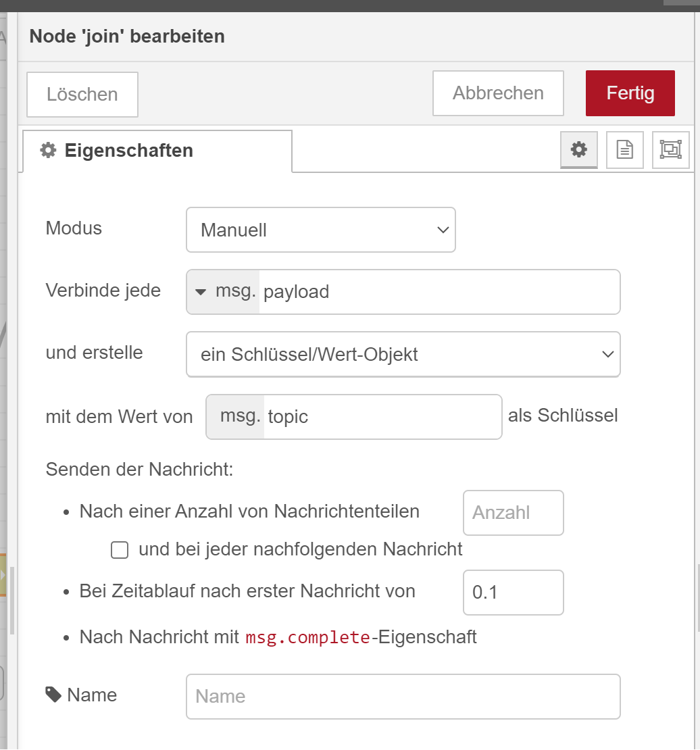Viewport: 700px width, 750px height.
Task: Click the Name input field
Action: pos(403,697)
